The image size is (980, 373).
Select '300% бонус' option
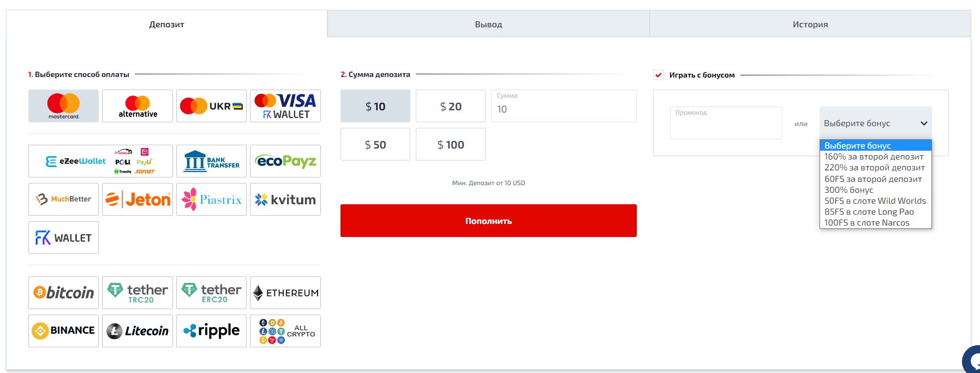(875, 190)
